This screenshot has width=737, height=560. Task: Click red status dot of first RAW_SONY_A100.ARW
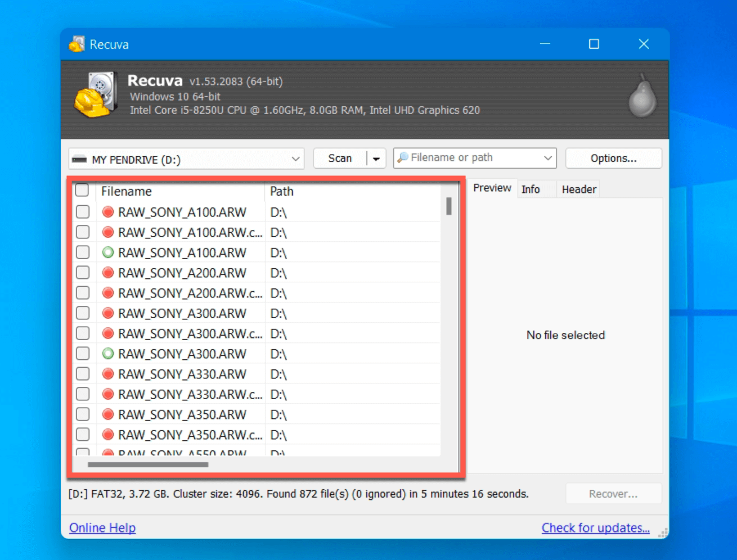click(108, 212)
